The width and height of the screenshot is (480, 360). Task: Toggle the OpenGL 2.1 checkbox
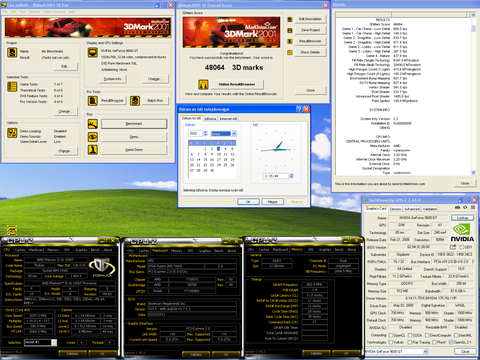click(451, 342)
